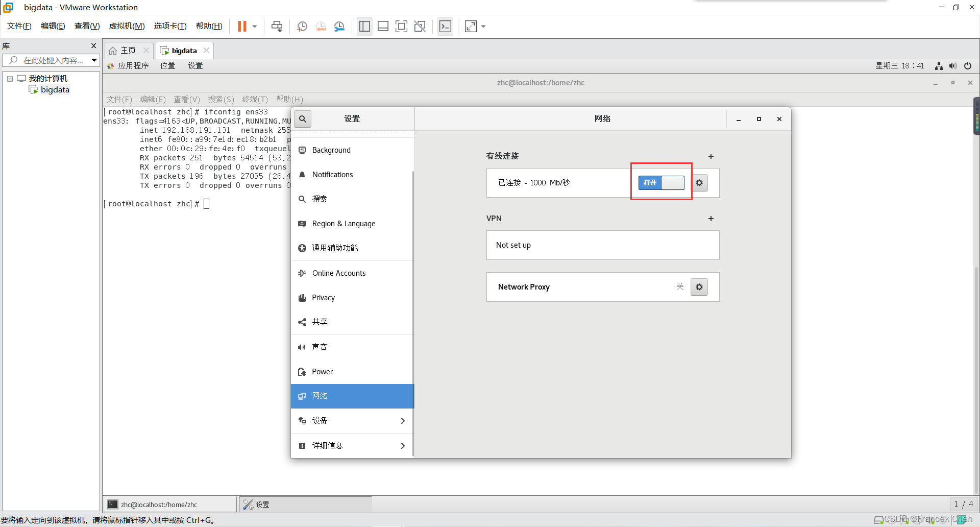Click the GNOME network status icon
This screenshot has width=980, height=527.
[x=939, y=66]
